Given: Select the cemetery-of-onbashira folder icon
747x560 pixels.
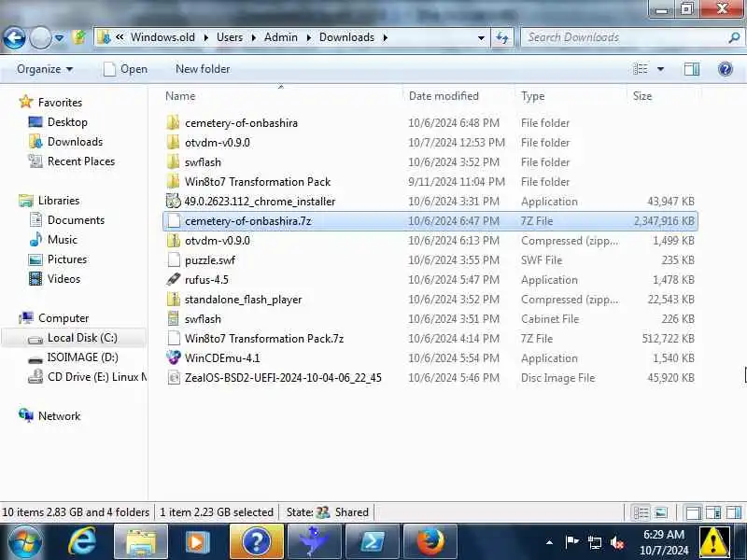Looking at the screenshot, I should pos(174,123).
